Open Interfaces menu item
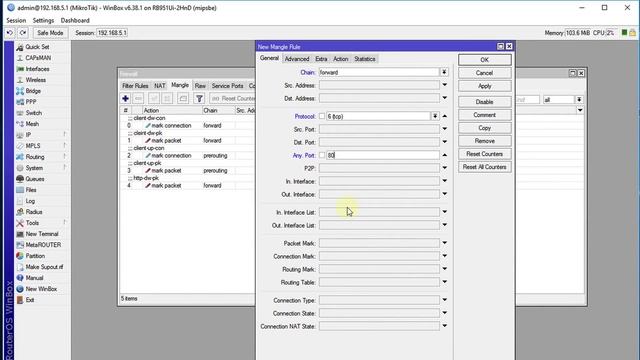 [38, 69]
